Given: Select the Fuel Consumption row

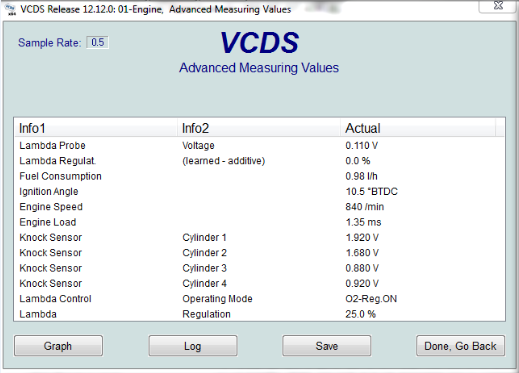Looking at the screenshot, I should coord(259,176).
